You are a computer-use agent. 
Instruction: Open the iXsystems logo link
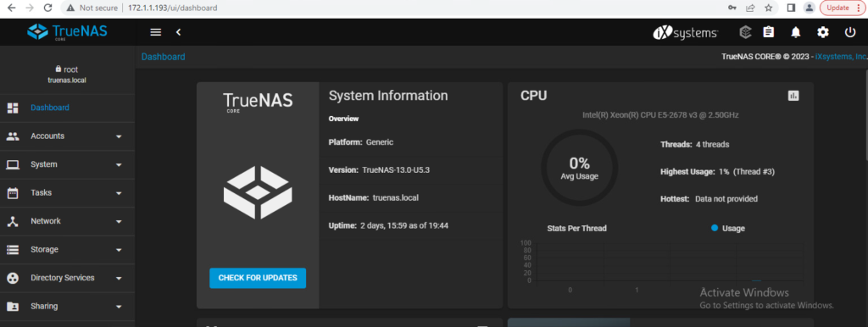[685, 33]
